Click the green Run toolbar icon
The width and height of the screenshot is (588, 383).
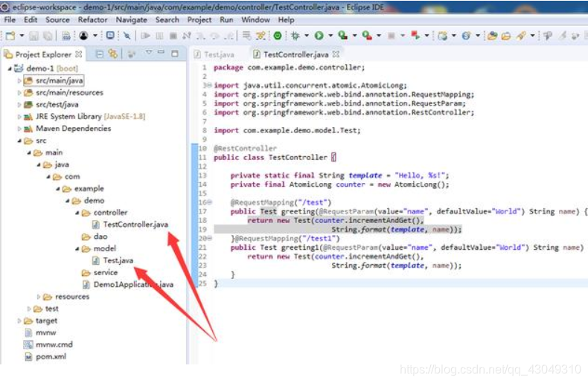coord(319,36)
